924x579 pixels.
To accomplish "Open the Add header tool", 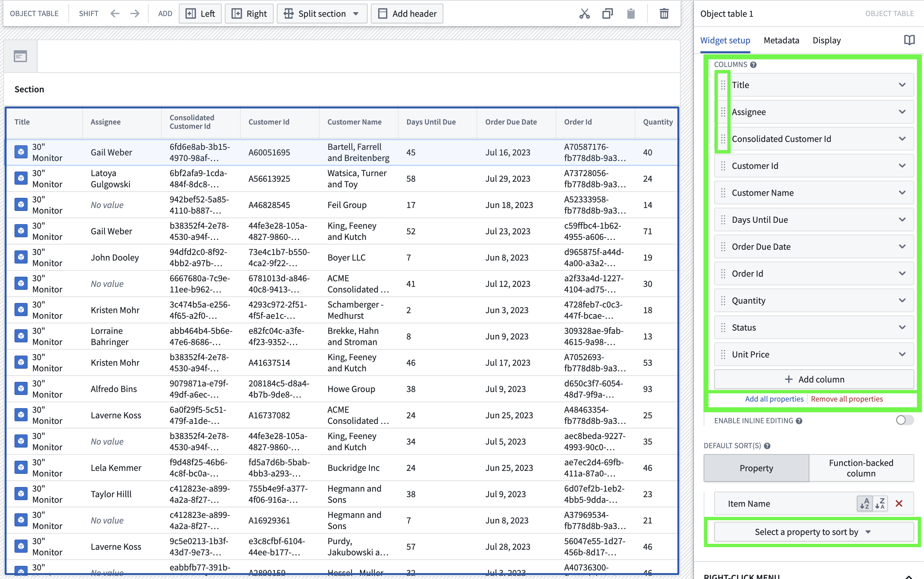I will point(407,13).
